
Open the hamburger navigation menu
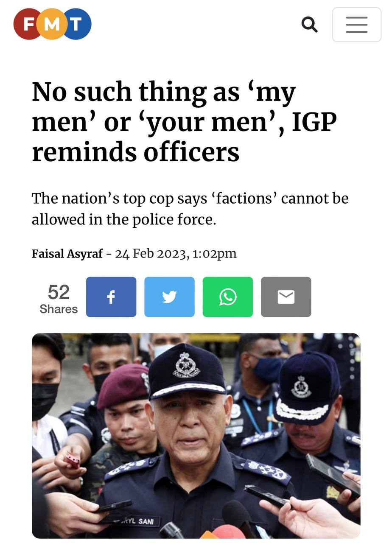point(357,25)
